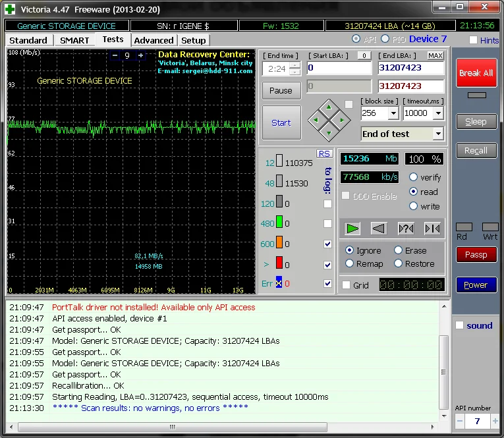This screenshot has height=438, width=504.
Task: Click the plus icon above the graph
Action: tap(140, 55)
